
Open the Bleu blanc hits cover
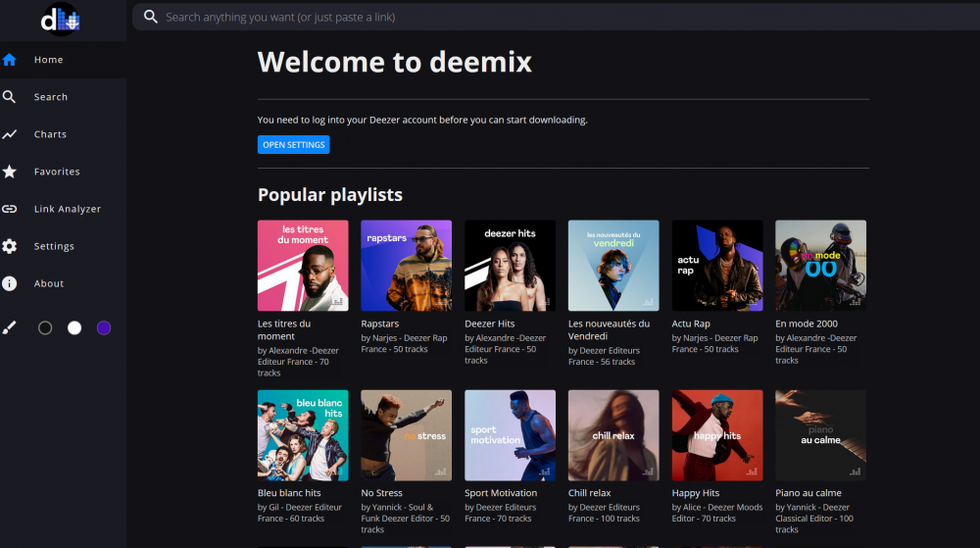(303, 435)
